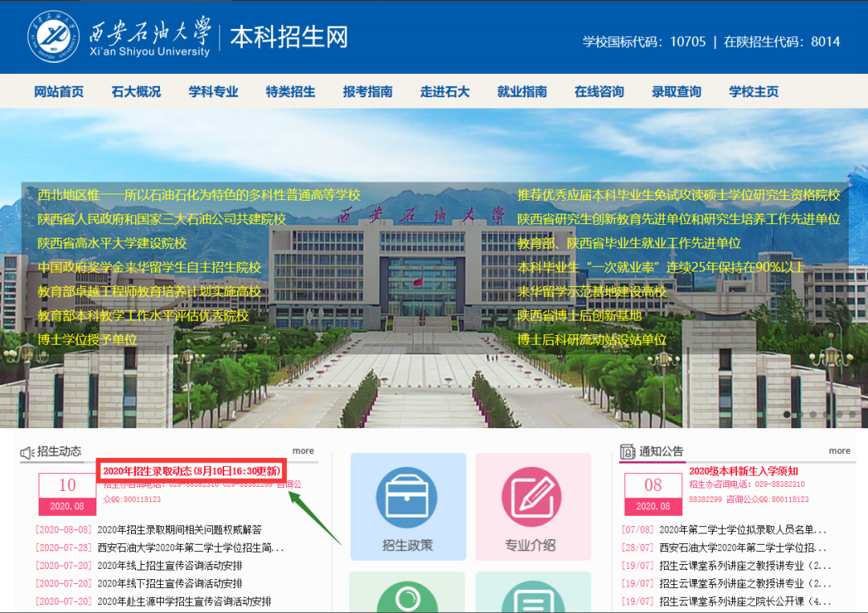Viewport: 868px width, 613px height.
Task: Click the green circular icon below 招生政策
Action: click(407, 596)
